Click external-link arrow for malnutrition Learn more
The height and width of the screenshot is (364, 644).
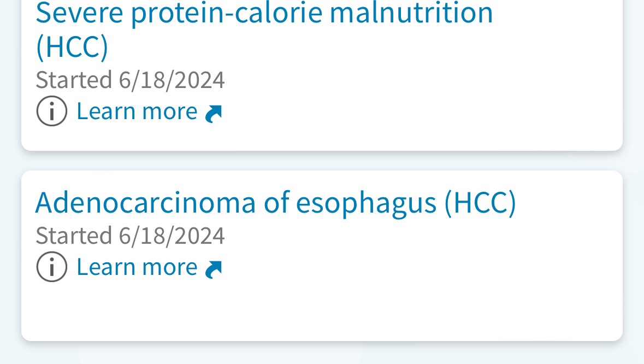pyautogui.click(x=214, y=113)
